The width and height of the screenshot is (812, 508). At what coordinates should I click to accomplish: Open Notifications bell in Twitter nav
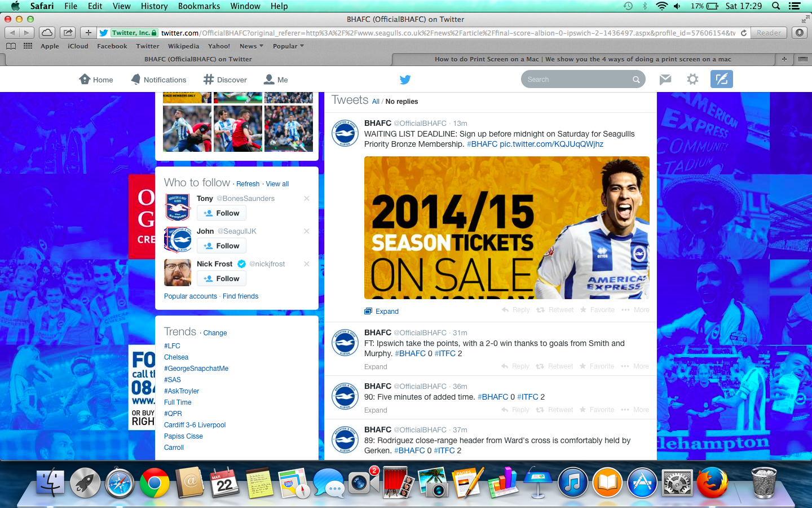click(x=158, y=80)
